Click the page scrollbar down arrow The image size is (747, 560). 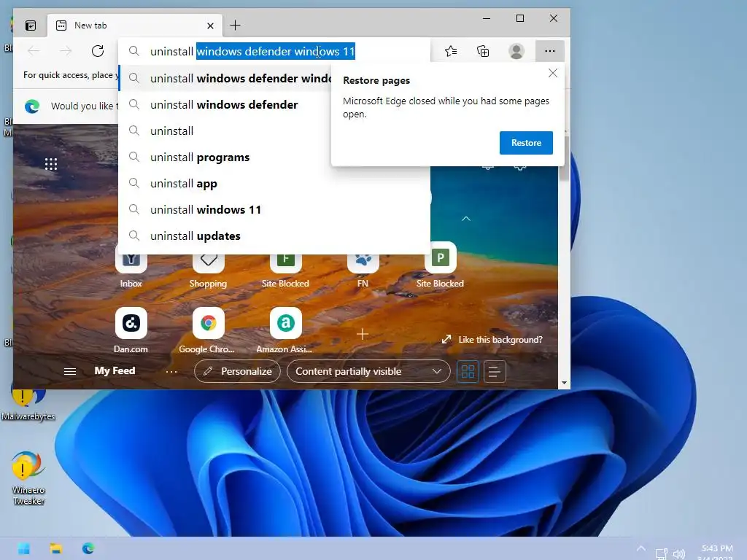564,383
